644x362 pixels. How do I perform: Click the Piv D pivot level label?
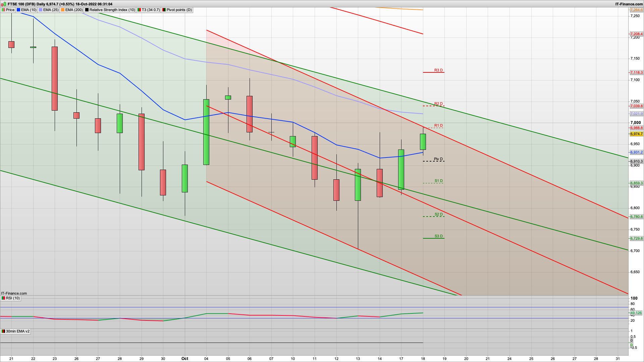(438, 159)
